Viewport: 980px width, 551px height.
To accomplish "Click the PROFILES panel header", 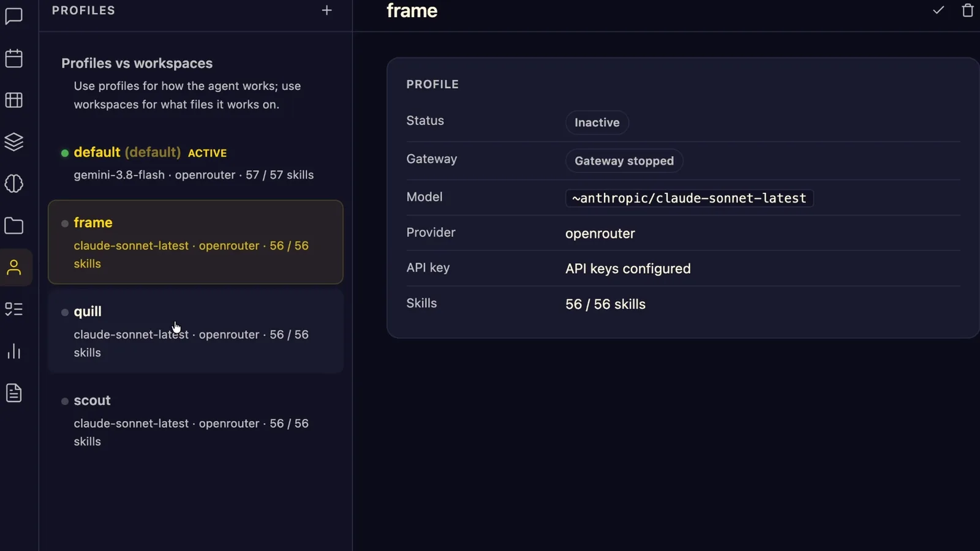I will (x=83, y=10).
